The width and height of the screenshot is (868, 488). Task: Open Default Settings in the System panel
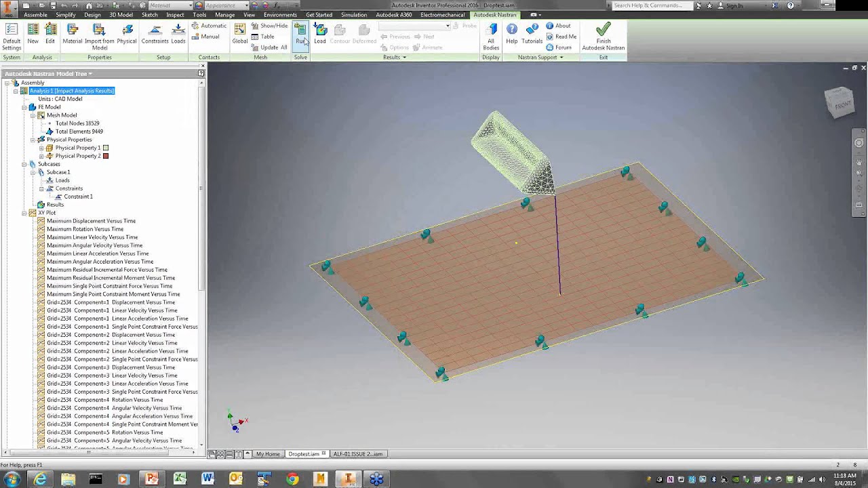(x=12, y=37)
